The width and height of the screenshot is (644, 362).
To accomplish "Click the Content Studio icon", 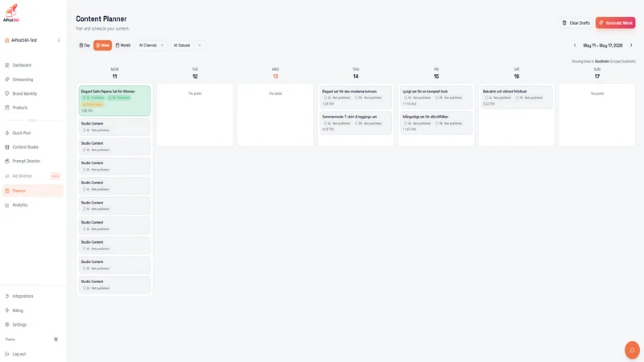I will 7,147.
